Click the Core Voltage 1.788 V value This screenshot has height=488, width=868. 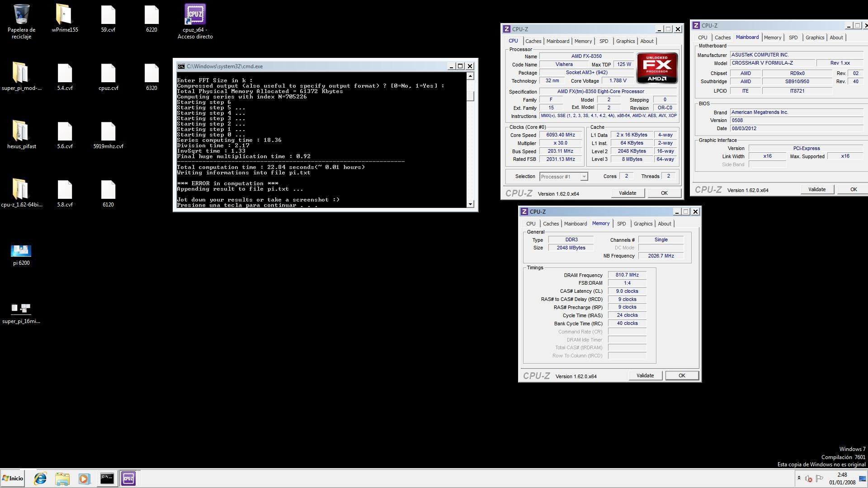[618, 81]
